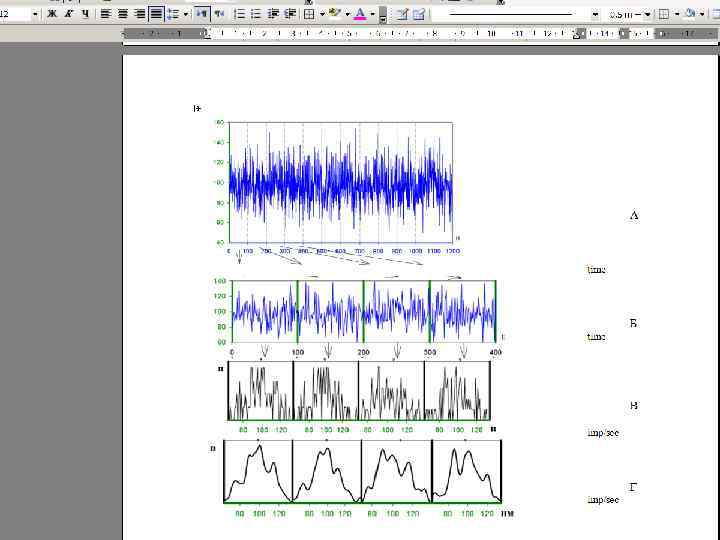Image resolution: width=720 pixels, height=540 pixels.
Task: Apply bulleted list formatting
Action: coord(256,14)
